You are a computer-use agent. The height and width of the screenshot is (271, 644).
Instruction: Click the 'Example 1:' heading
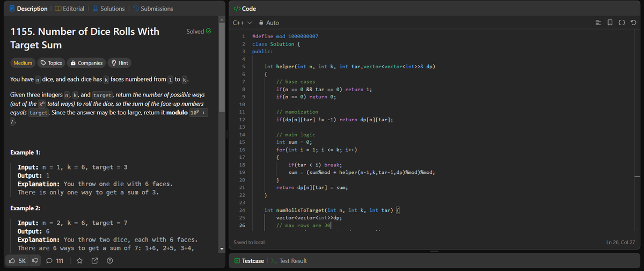click(x=26, y=152)
